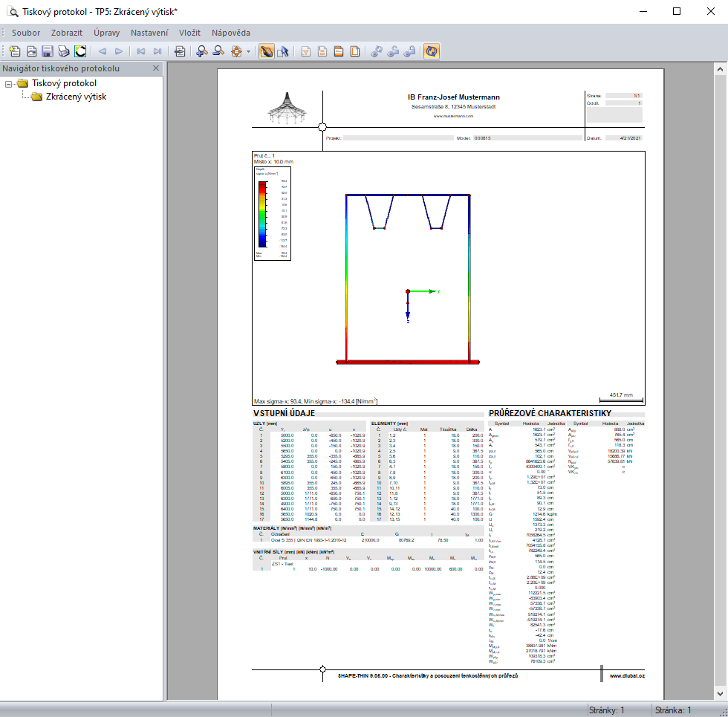The image size is (728, 717).
Task: Click the company logo in report header
Action: tap(287, 108)
